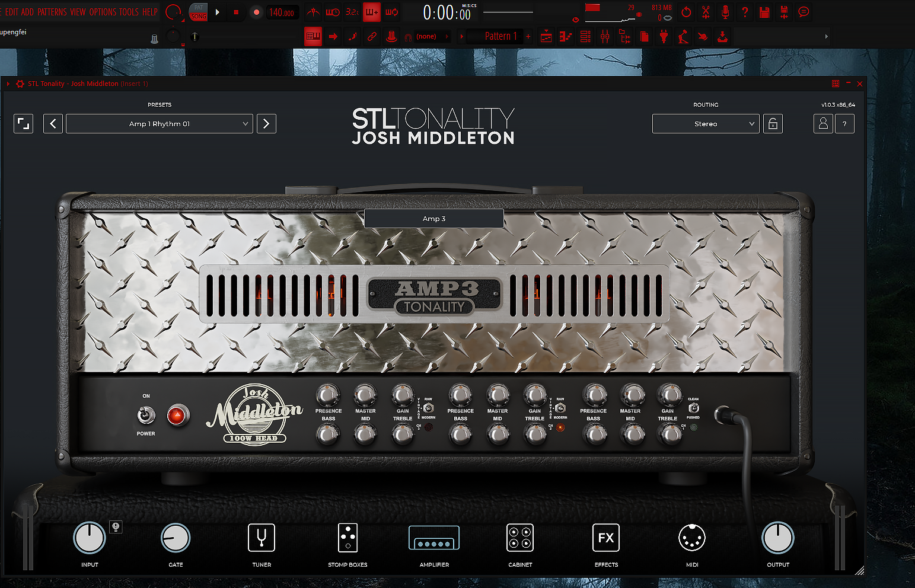The width and height of the screenshot is (915, 588).
Task: Open the MIDI settings section
Action: [692, 538]
